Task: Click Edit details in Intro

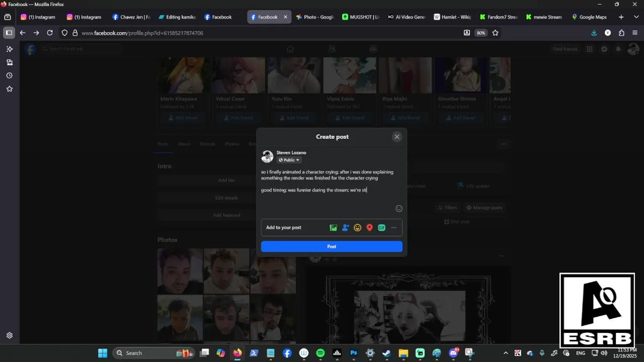Action: coord(226,198)
